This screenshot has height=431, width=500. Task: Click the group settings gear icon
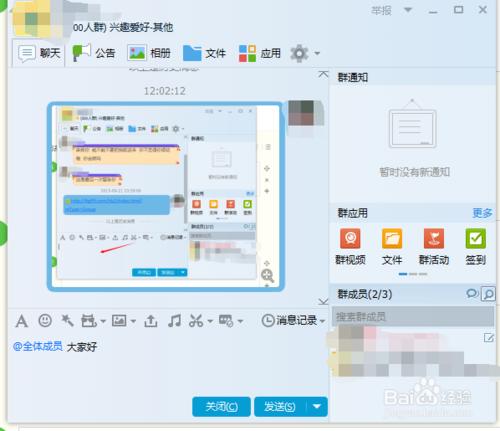click(299, 53)
